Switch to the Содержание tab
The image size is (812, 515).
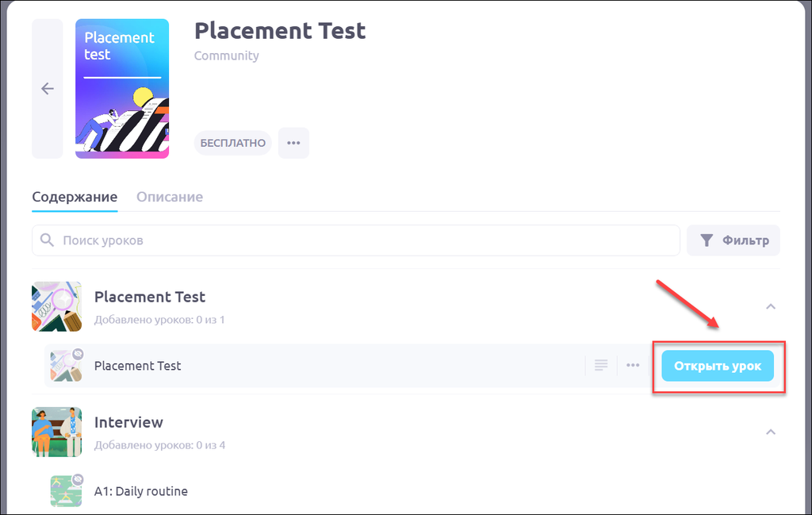tap(75, 197)
